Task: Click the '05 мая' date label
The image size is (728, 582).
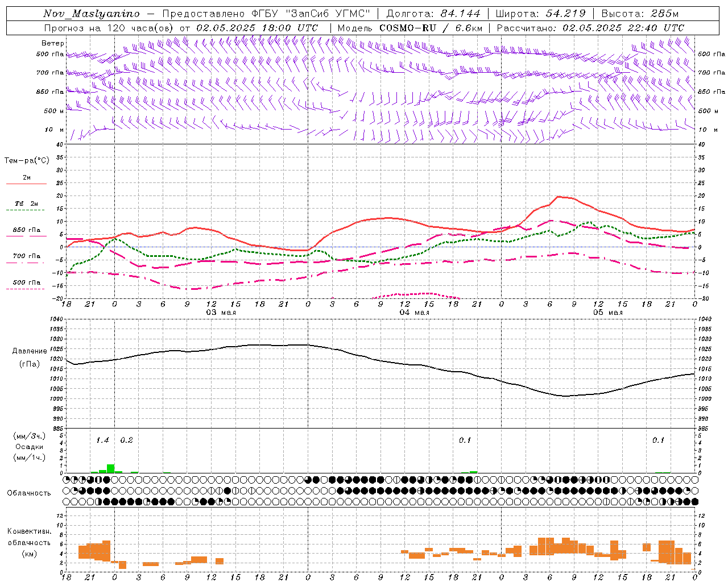Action: [x=608, y=313]
